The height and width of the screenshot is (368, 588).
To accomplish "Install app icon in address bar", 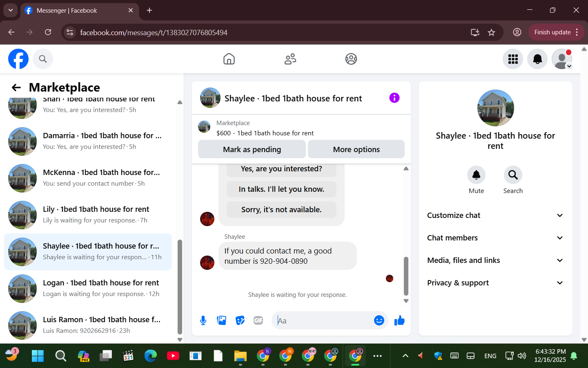I will (x=475, y=32).
